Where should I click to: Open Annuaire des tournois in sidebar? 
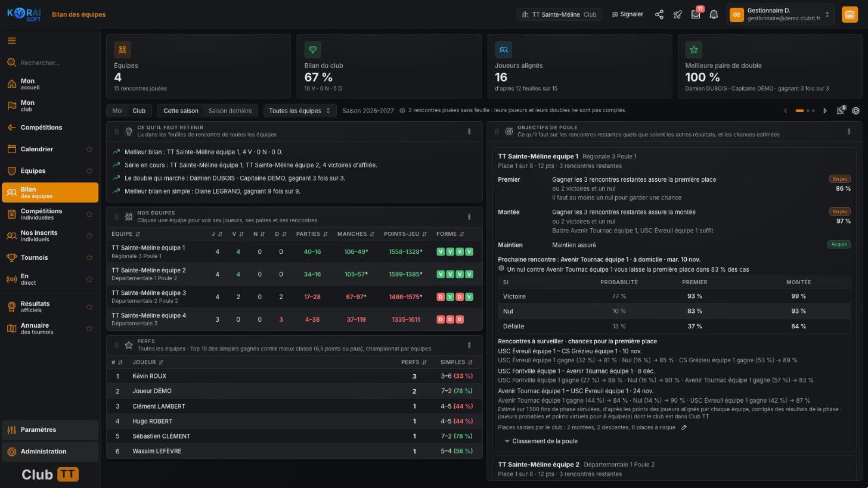pyautogui.click(x=50, y=328)
